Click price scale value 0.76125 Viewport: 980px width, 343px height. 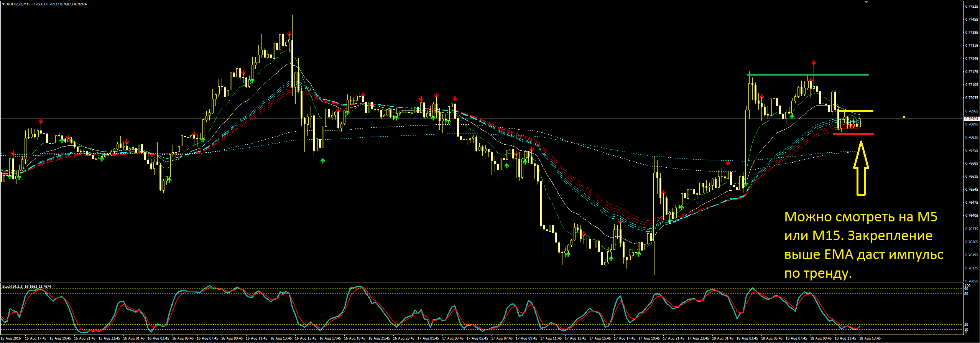point(972,268)
